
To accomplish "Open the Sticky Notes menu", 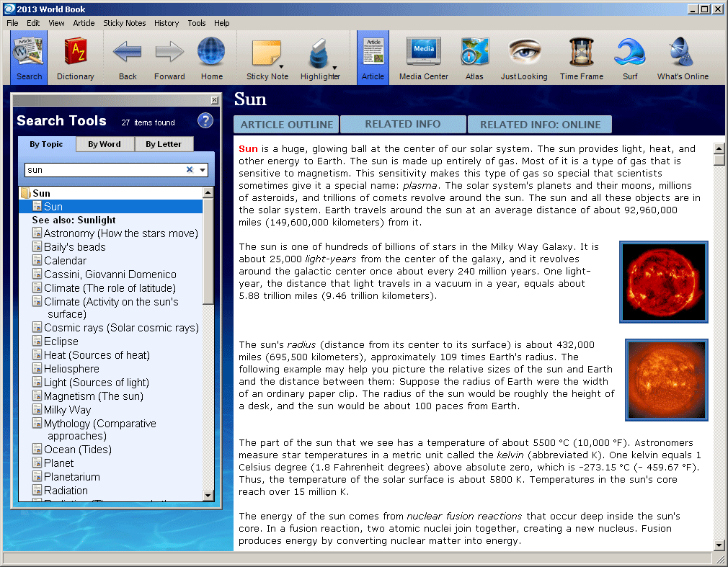I will pos(125,23).
